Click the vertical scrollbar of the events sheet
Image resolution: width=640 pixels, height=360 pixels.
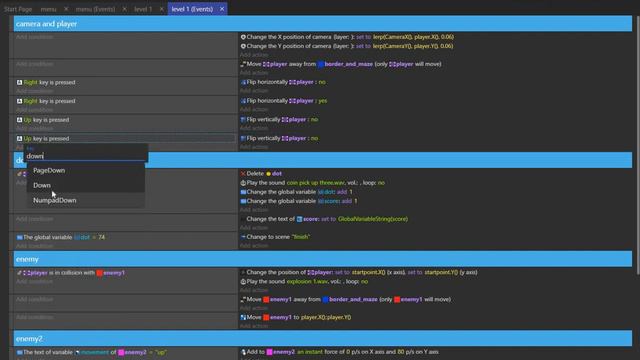(x=637, y=145)
